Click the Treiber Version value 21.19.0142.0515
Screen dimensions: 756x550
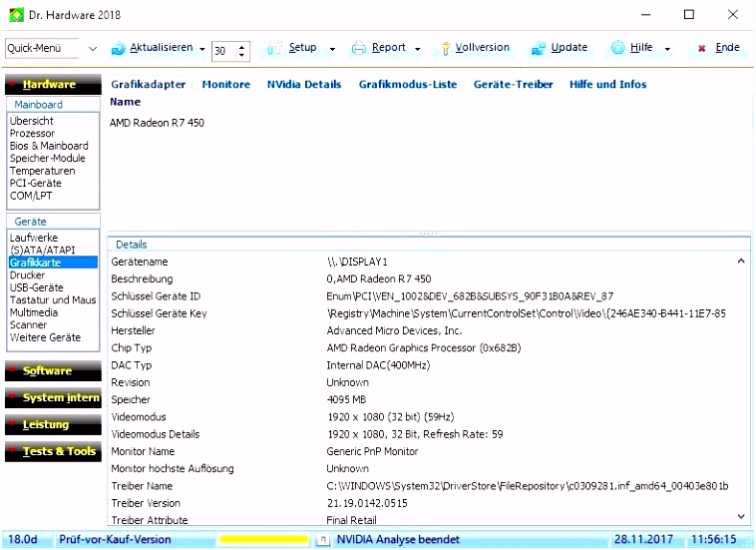pyautogui.click(x=367, y=503)
